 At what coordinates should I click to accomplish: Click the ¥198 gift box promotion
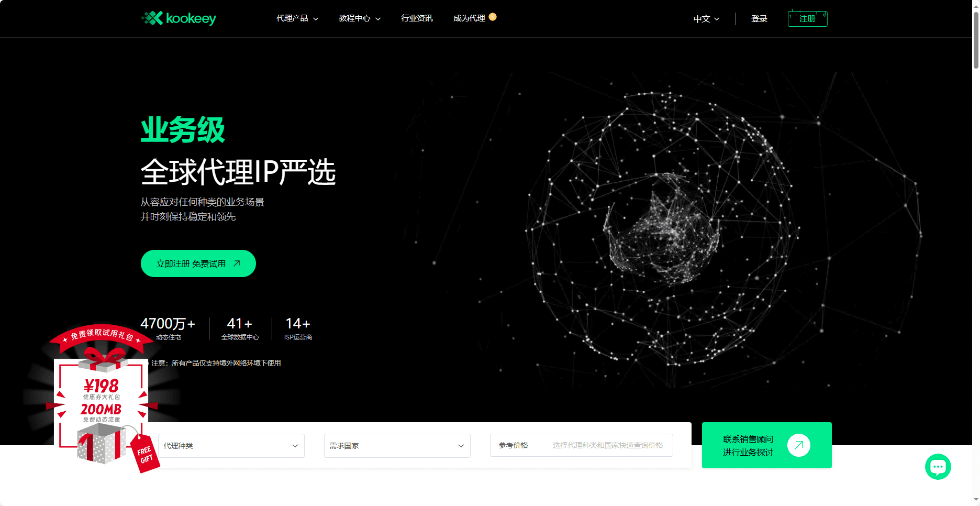pos(102,398)
